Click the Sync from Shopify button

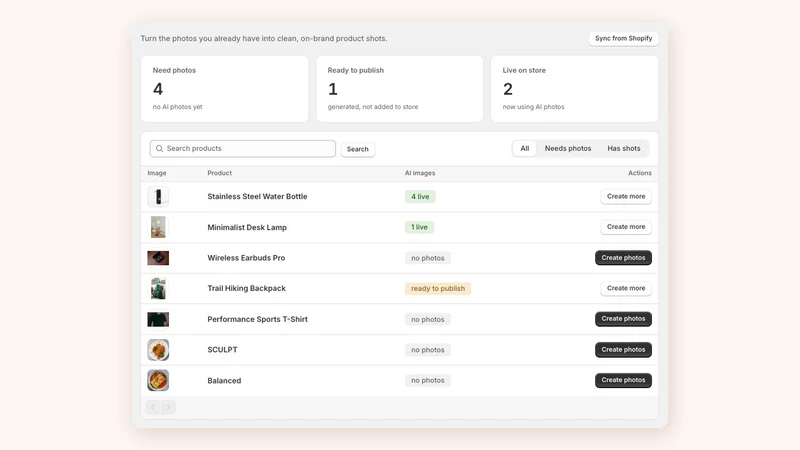(623, 38)
